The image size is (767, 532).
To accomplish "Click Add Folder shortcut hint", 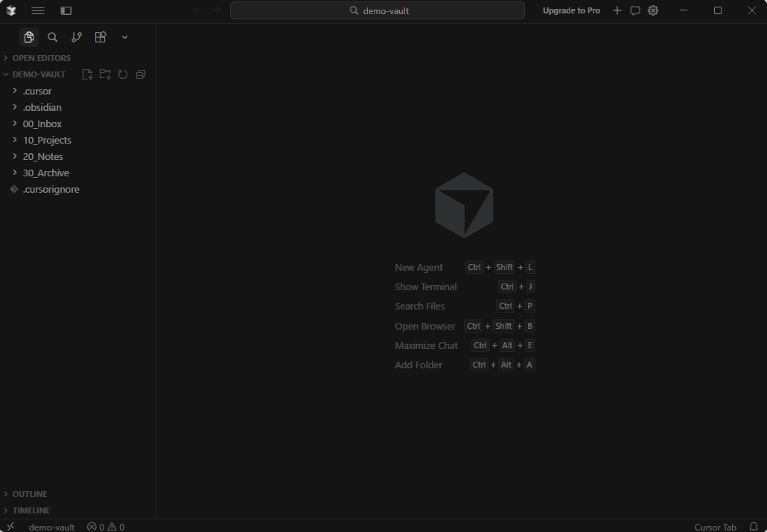I will (465, 365).
